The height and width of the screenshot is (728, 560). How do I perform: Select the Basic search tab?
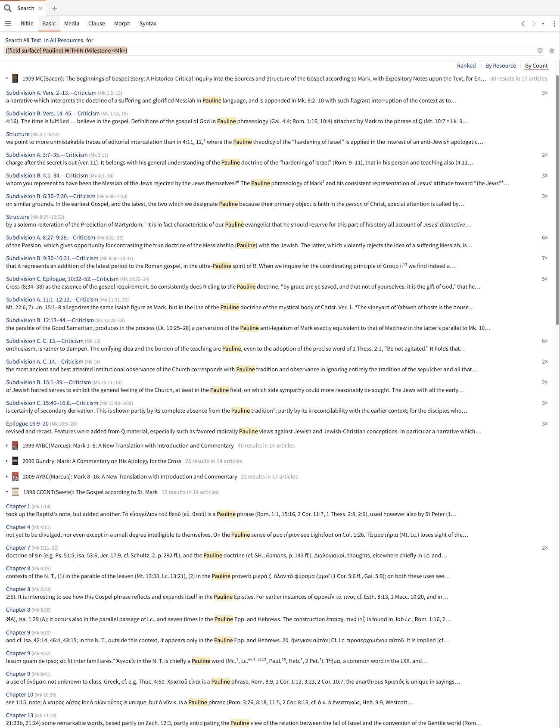coord(49,24)
